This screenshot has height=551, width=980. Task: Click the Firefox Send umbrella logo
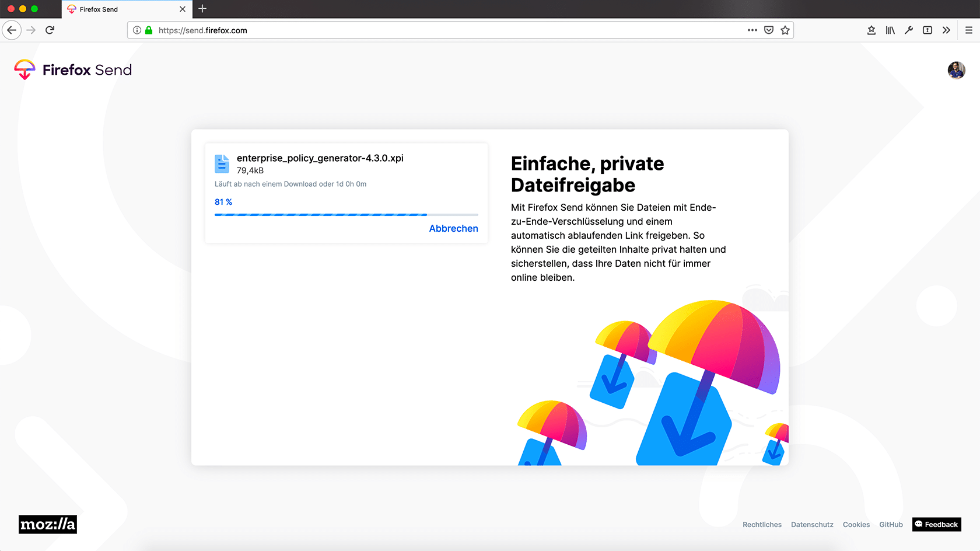coord(24,69)
